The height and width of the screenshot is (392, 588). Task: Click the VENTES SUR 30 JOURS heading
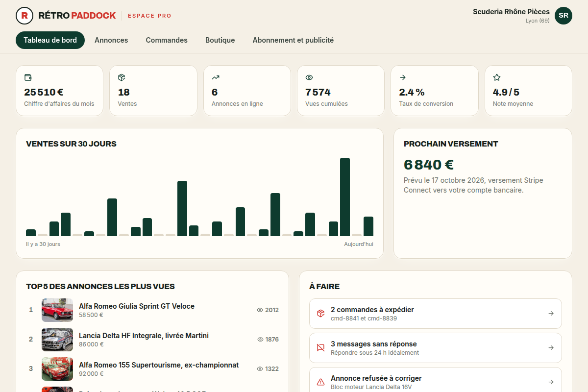coord(71,144)
